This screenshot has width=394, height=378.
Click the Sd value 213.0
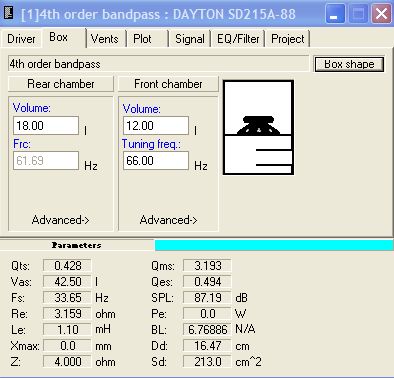point(207,362)
